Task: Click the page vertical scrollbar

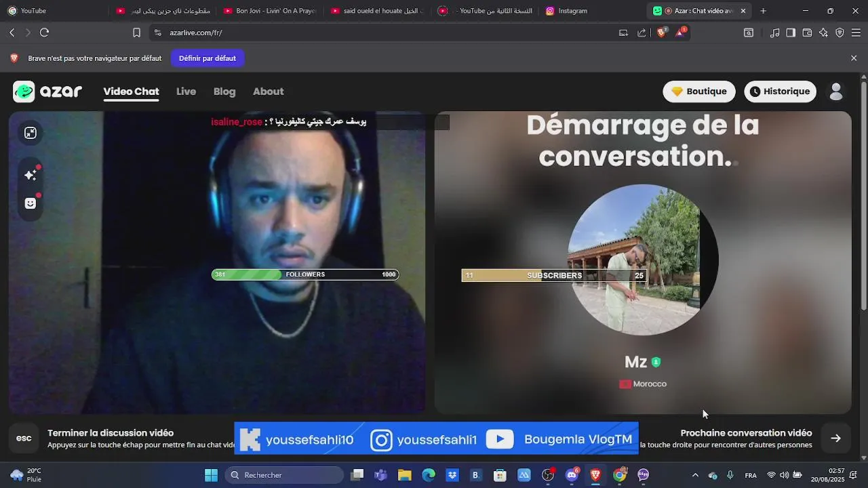Action: coord(863,197)
